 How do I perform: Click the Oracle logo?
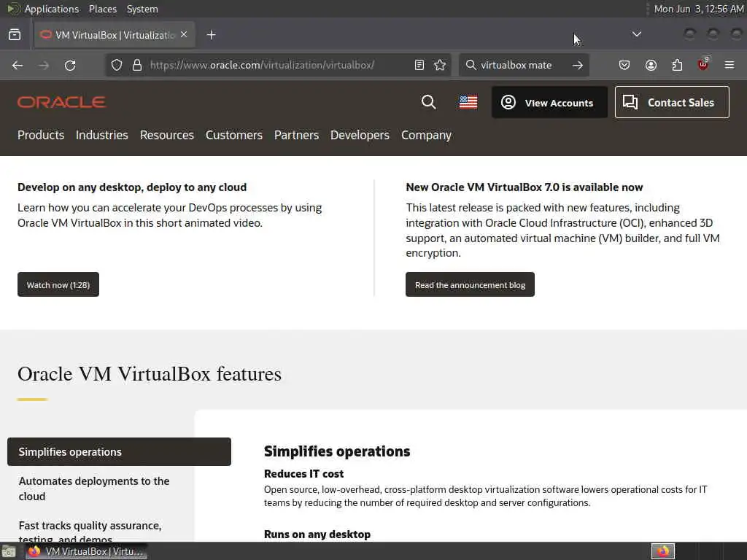(x=61, y=102)
